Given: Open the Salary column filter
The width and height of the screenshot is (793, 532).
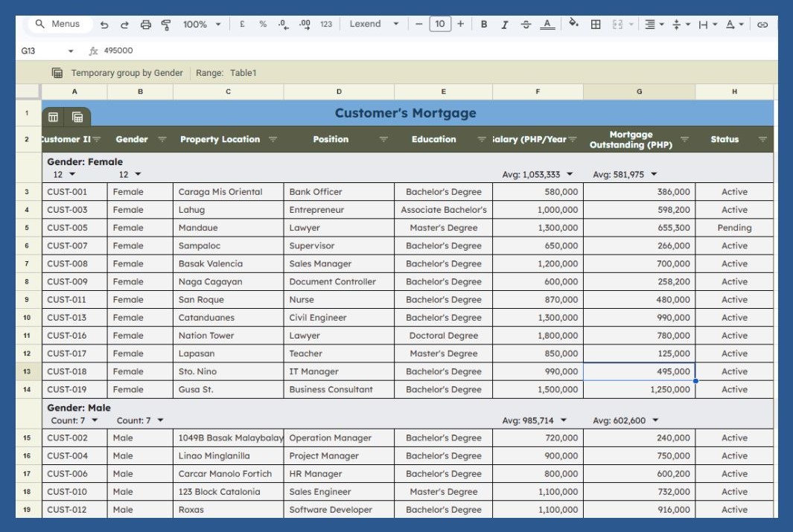Looking at the screenshot, I should [x=572, y=139].
